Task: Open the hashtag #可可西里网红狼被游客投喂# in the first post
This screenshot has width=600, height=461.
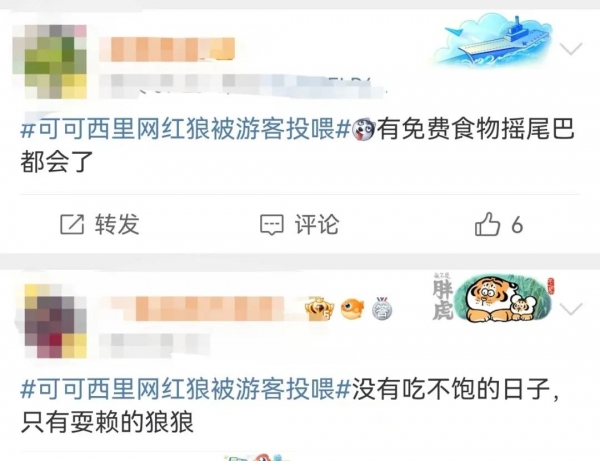Action: [x=186, y=129]
